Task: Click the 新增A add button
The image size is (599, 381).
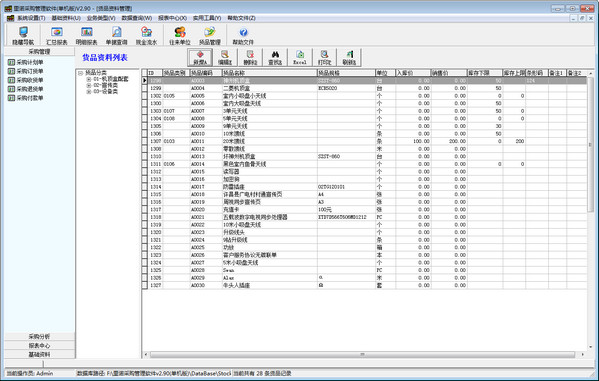Action: tap(200, 57)
